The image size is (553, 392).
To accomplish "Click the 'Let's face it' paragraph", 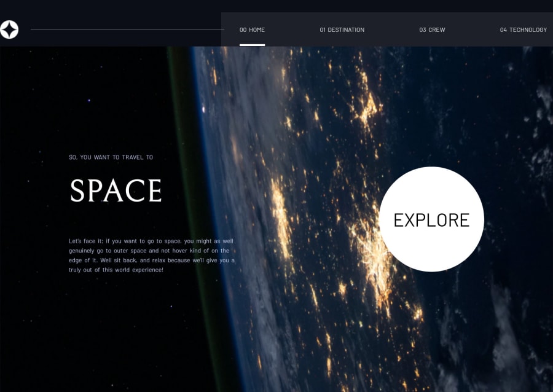I will (x=152, y=256).
